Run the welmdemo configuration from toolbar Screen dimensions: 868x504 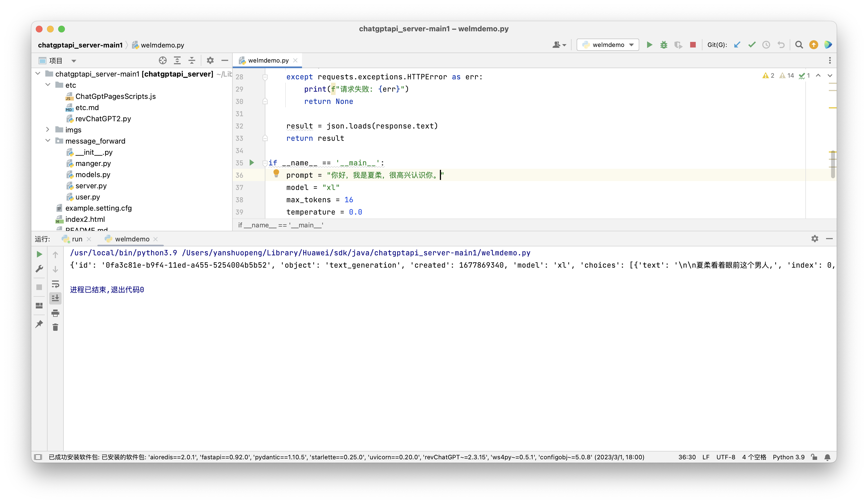[649, 45]
